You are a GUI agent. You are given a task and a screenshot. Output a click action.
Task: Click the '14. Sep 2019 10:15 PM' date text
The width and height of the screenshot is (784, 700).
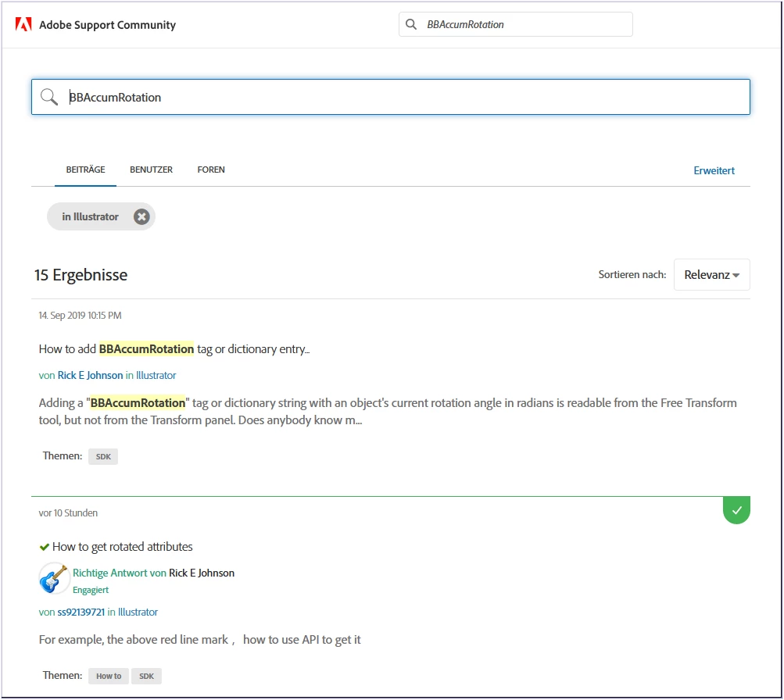tap(80, 316)
